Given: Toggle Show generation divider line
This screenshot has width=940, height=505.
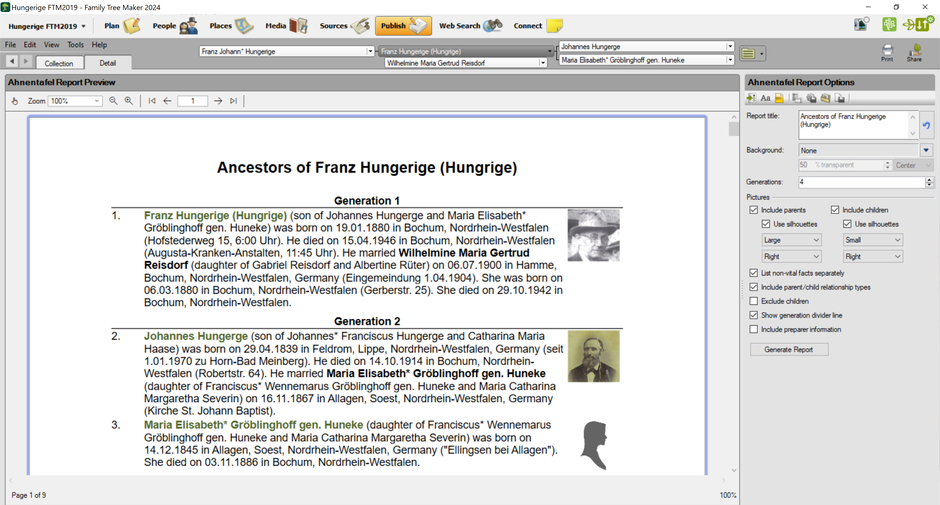Looking at the screenshot, I should tap(754, 315).
